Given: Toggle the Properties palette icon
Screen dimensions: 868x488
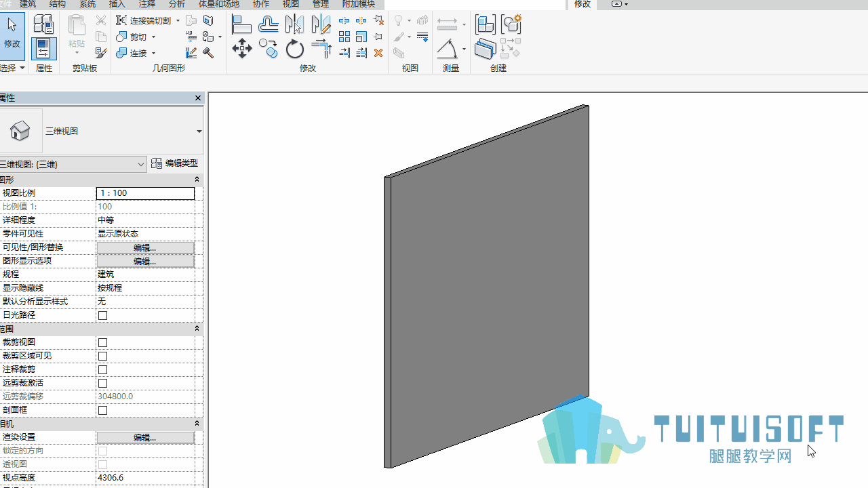Looking at the screenshot, I should [43, 49].
